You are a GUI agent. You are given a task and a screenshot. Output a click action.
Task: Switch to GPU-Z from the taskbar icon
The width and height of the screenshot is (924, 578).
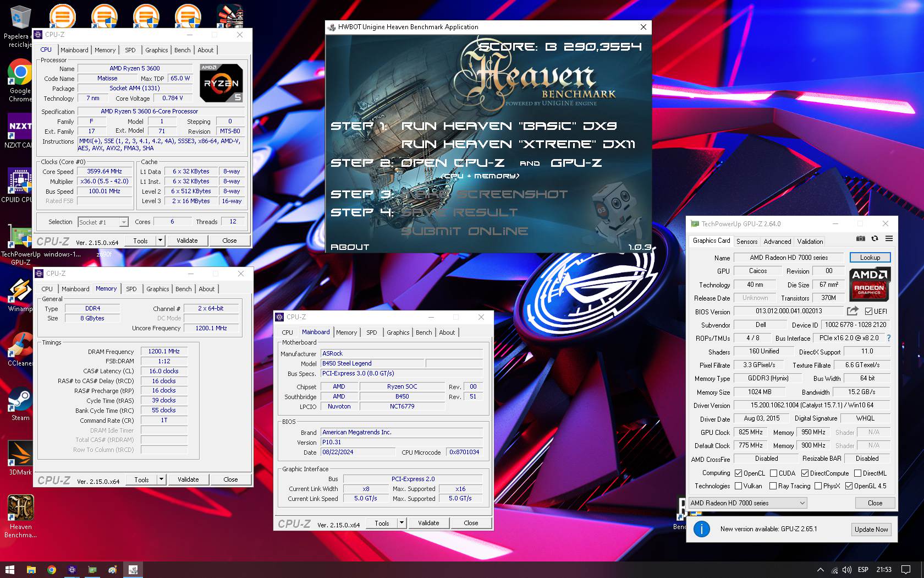click(92, 570)
